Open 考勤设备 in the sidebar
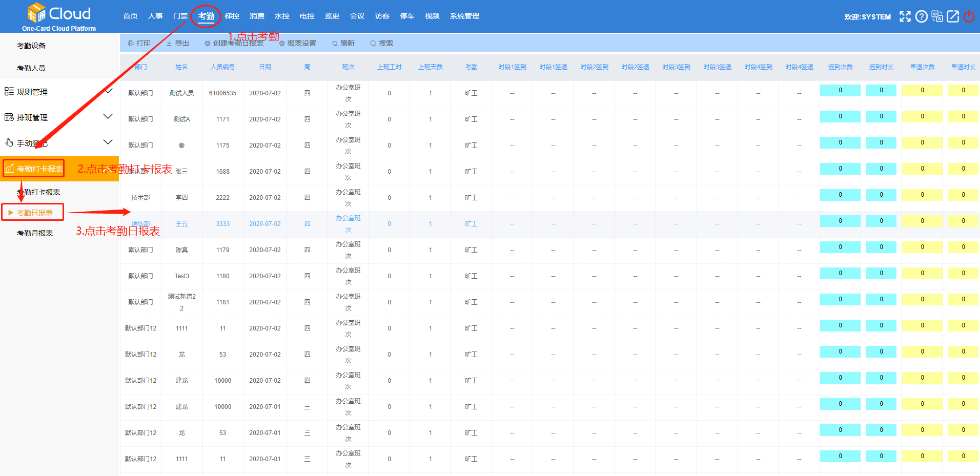This screenshot has width=980, height=476. point(31,46)
